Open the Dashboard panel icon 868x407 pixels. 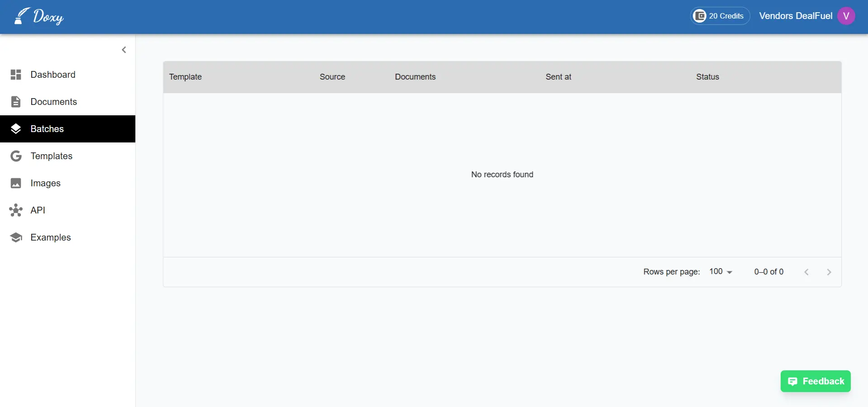coord(16,74)
